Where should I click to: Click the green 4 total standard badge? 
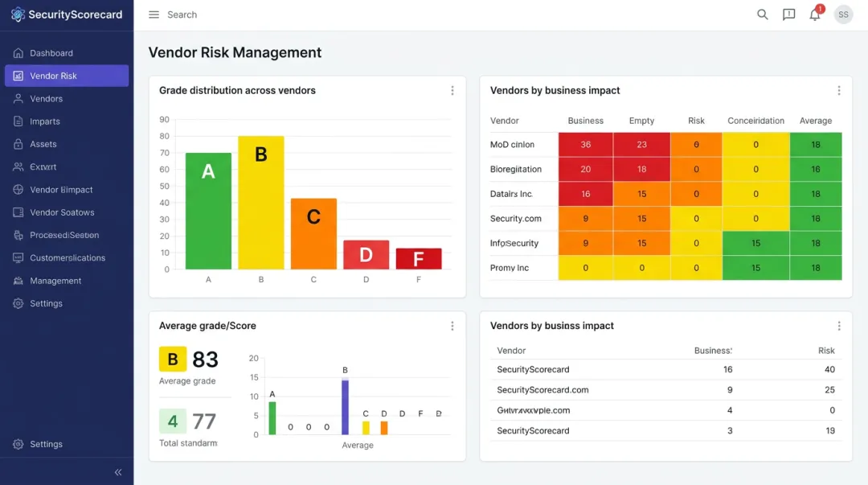[173, 421]
